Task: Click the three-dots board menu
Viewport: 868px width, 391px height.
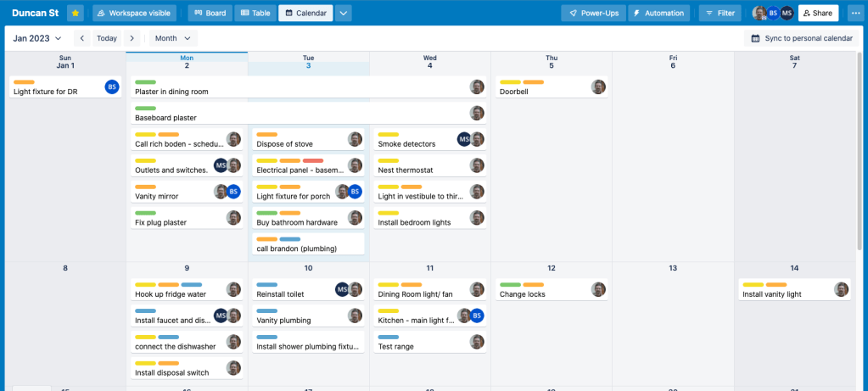Action: point(854,13)
